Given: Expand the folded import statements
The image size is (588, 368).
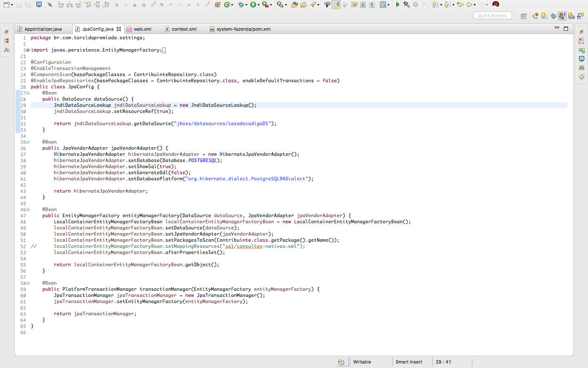Looking at the screenshot, I should pyautogui.click(x=28, y=50).
